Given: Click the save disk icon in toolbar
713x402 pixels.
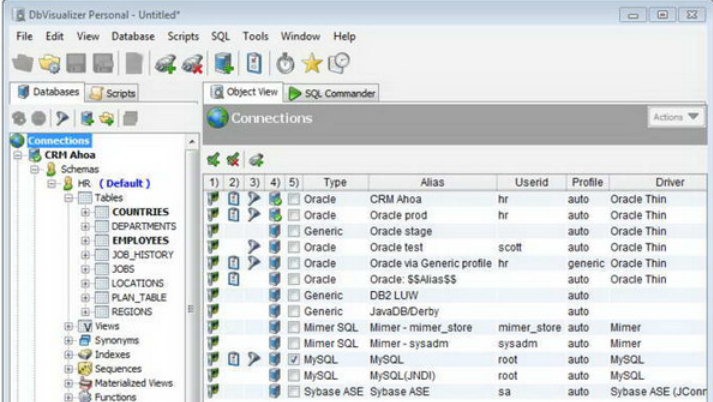Looking at the screenshot, I should click(x=76, y=63).
